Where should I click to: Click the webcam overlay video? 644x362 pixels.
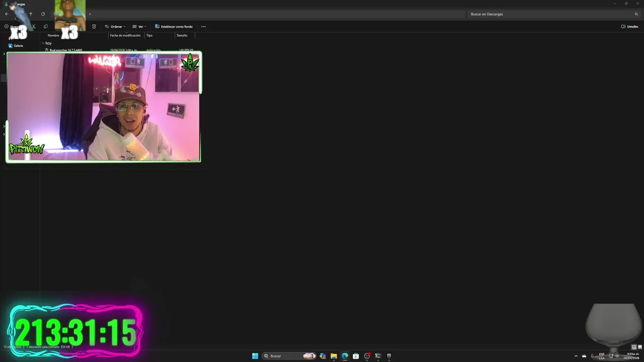[x=103, y=107]
